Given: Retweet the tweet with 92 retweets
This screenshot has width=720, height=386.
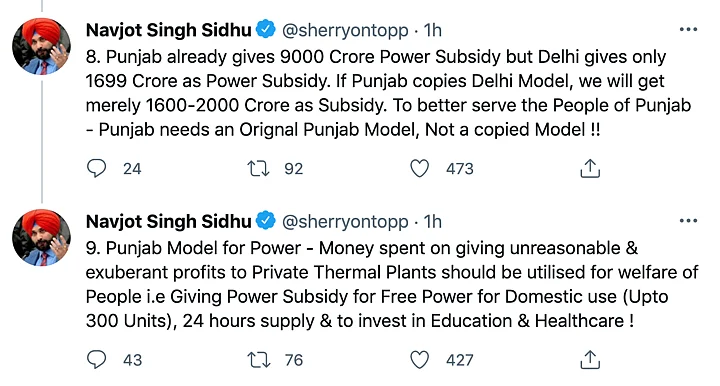Looking at the screenshot, I should (x=259, y=168).
